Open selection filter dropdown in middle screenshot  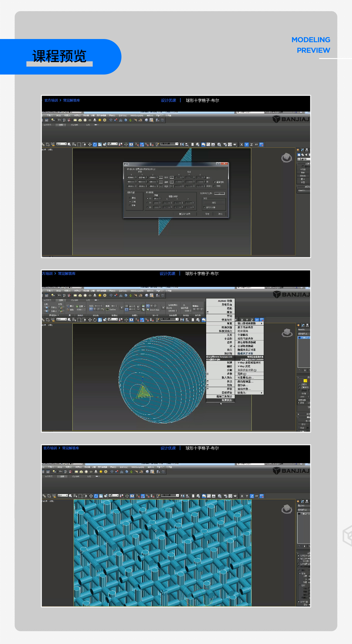click(x=61, y=319)
